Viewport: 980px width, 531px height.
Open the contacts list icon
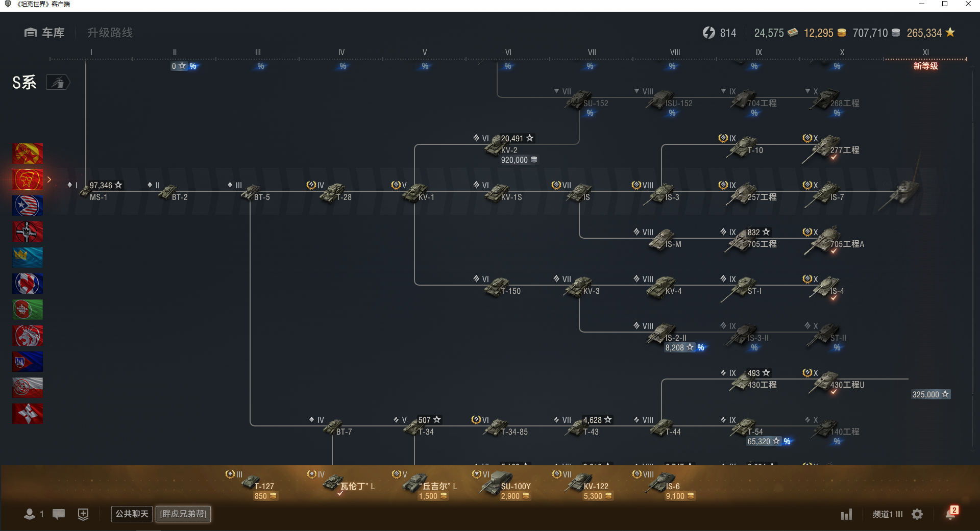(30, 514)
